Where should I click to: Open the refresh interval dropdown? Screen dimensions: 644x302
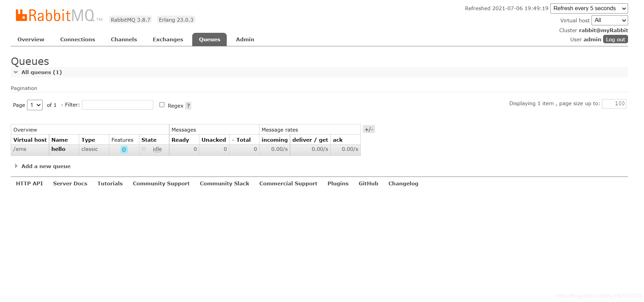[589, 8]
